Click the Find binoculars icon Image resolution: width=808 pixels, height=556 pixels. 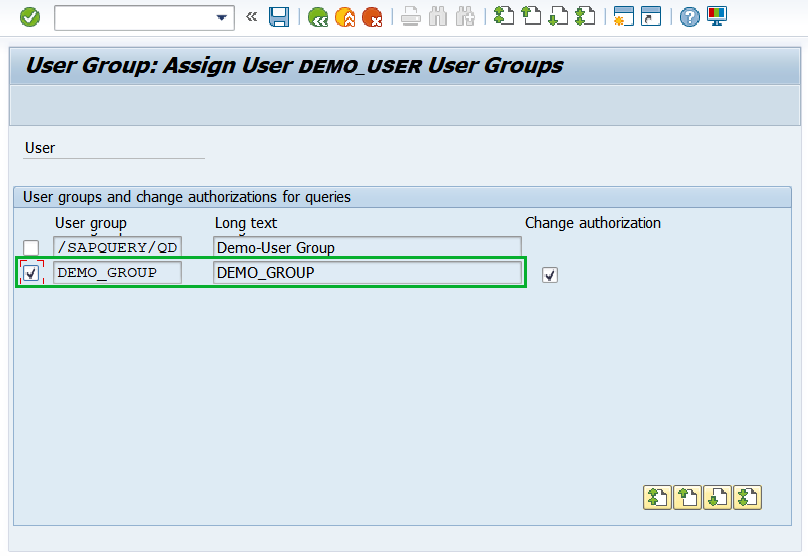click(438, 18)
